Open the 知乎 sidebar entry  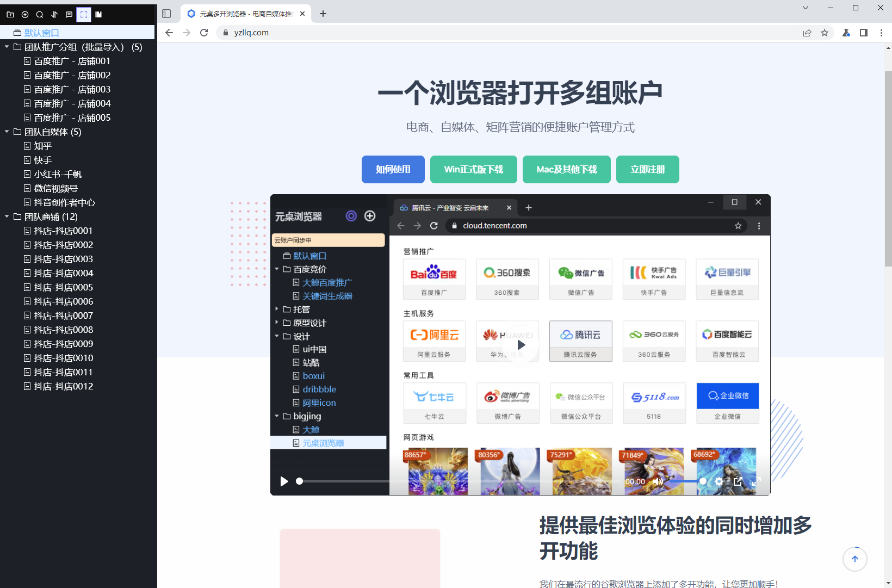(x=42, y=146)
